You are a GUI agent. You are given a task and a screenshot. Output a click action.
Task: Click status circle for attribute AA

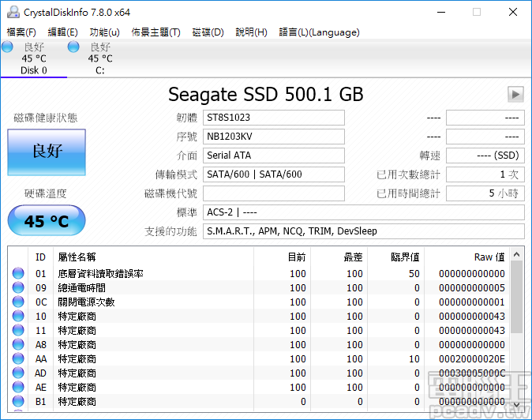(x=18, y=359)
